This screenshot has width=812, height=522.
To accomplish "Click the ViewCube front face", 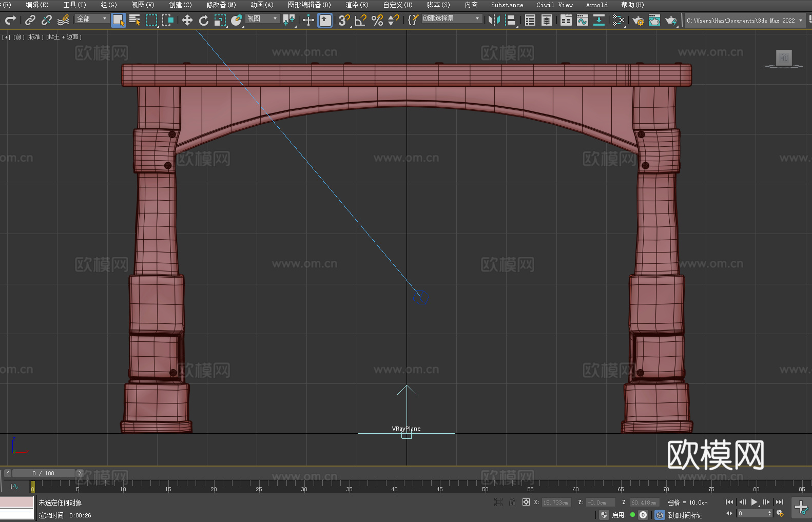I will (x=784, y=57).
